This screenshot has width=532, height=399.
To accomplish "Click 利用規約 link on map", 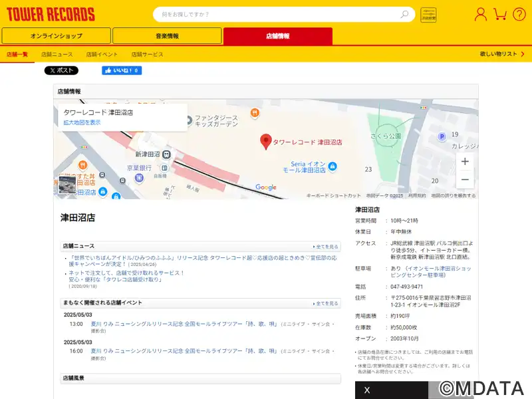I will point(417,196).
